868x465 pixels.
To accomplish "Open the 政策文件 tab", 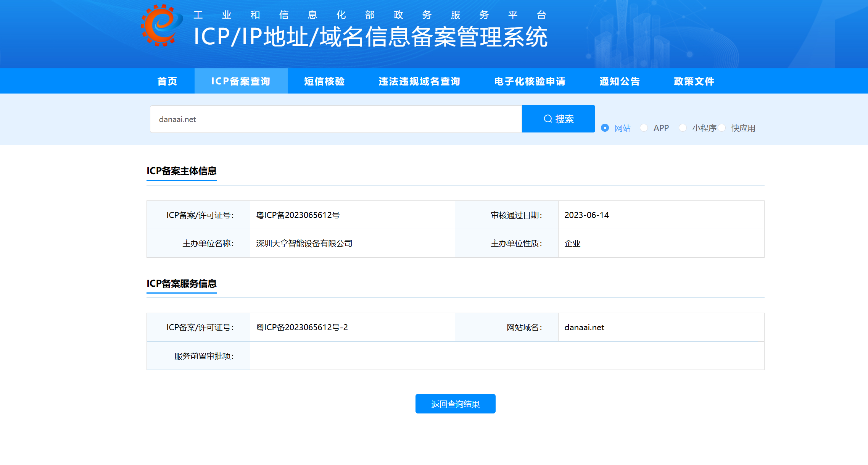I will [694, 81].
